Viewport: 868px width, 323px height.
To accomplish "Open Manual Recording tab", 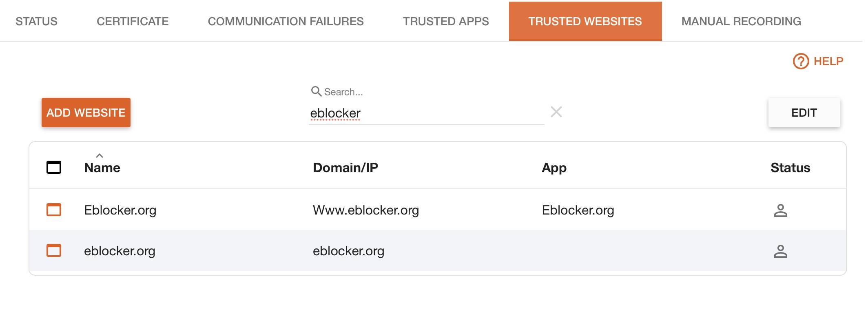I will tap(741, 21).
